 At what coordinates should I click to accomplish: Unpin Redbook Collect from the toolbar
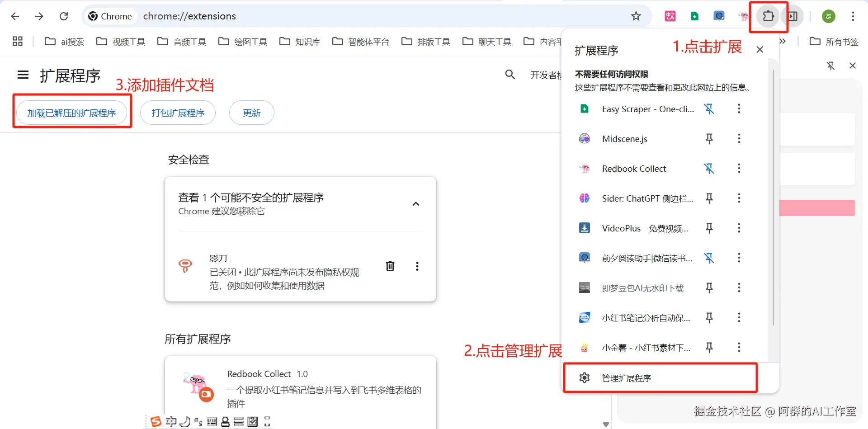(709, 168)
